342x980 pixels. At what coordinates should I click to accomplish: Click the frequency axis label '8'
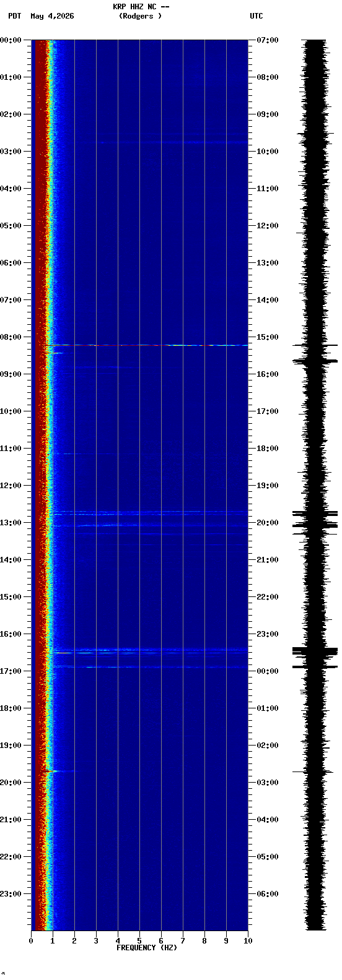coord(204,941)
